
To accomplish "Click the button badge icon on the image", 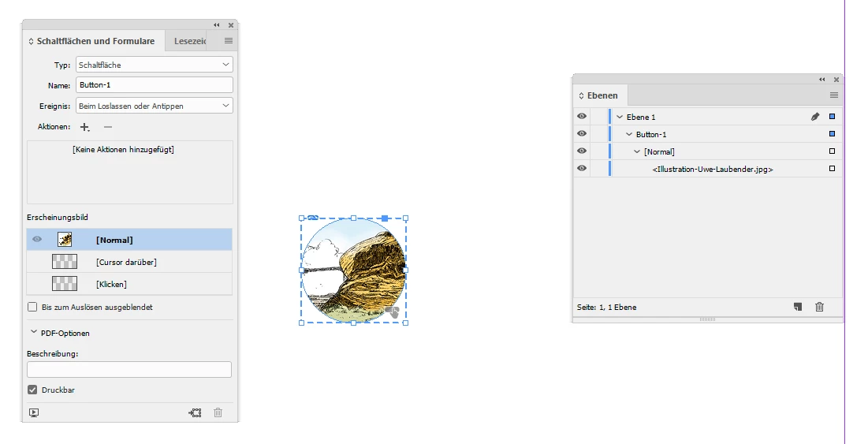I will [392, 312].
